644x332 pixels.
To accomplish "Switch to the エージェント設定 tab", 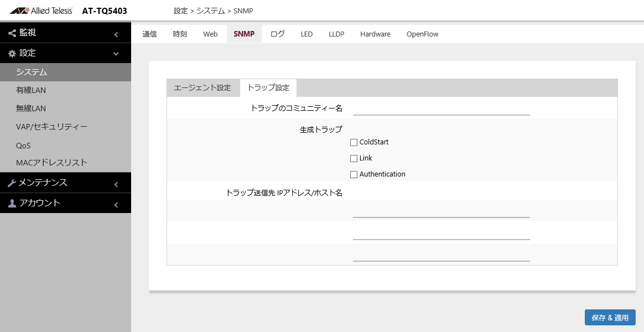I will coord(202,88).
